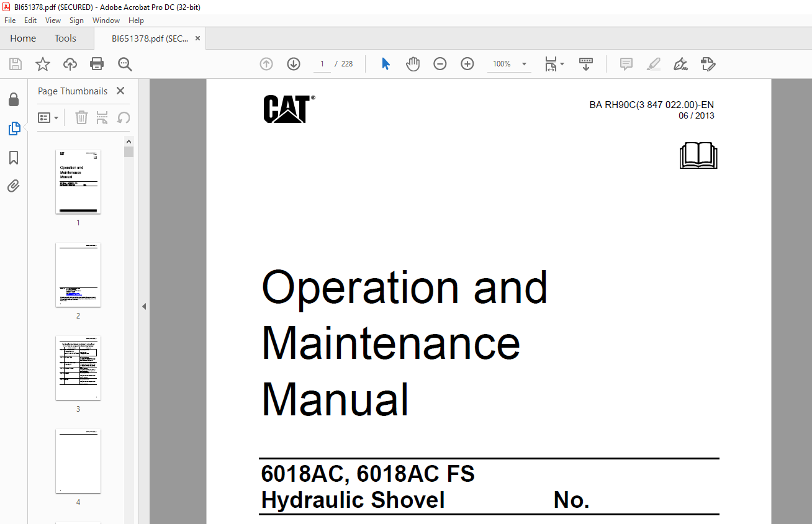Click the 'BA RH90C(3 847 022.00)-EN' reference text
The image size is (812, 524).
(x=652, y=105)
